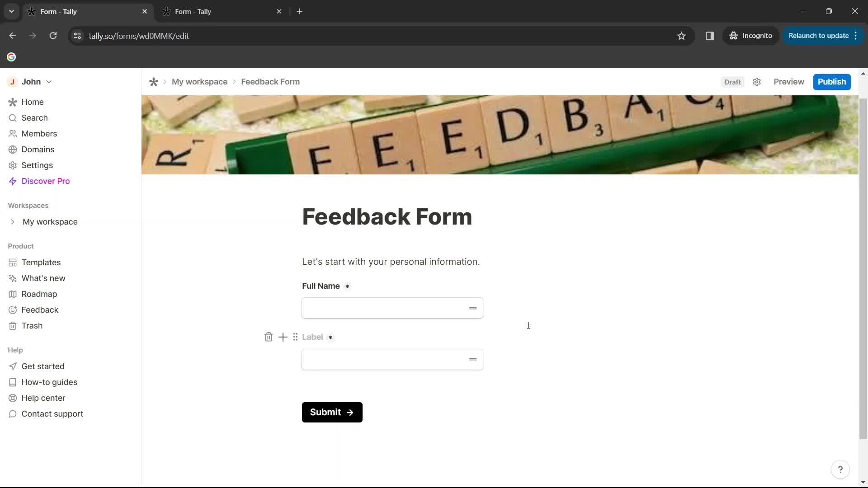
Task: Click the field options (≡) icon on Label field
Action: tap(472, 359)
